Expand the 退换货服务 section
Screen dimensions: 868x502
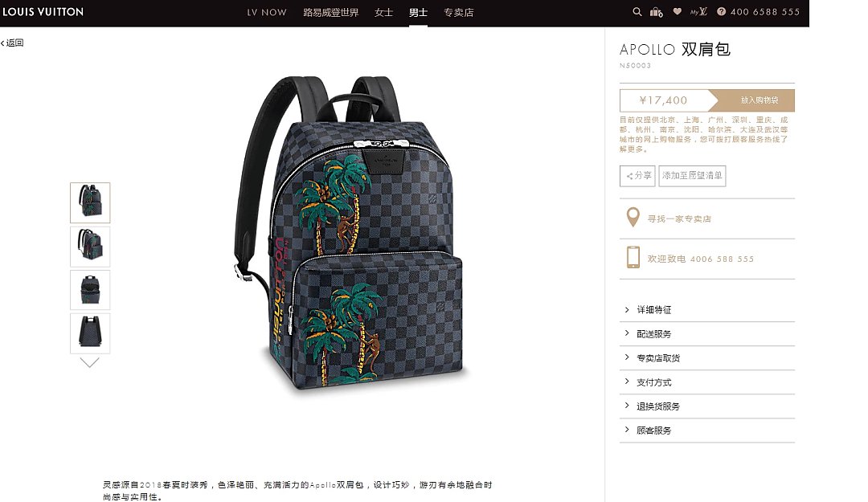707,406
